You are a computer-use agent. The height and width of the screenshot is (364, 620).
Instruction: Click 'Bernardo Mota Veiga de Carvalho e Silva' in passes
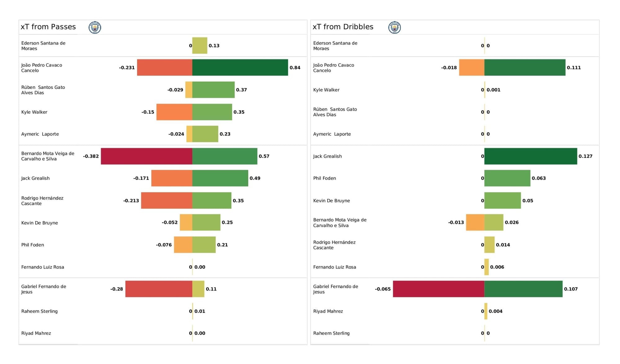pos(48,156)
